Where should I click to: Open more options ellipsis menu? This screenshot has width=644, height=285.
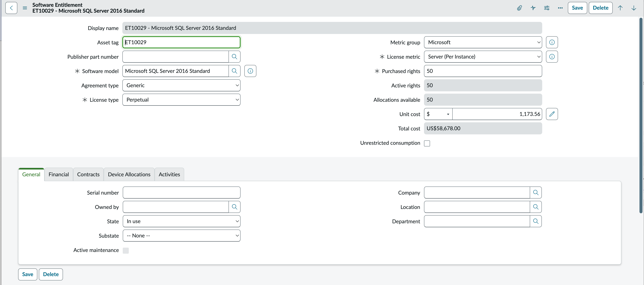pos(560,8)
